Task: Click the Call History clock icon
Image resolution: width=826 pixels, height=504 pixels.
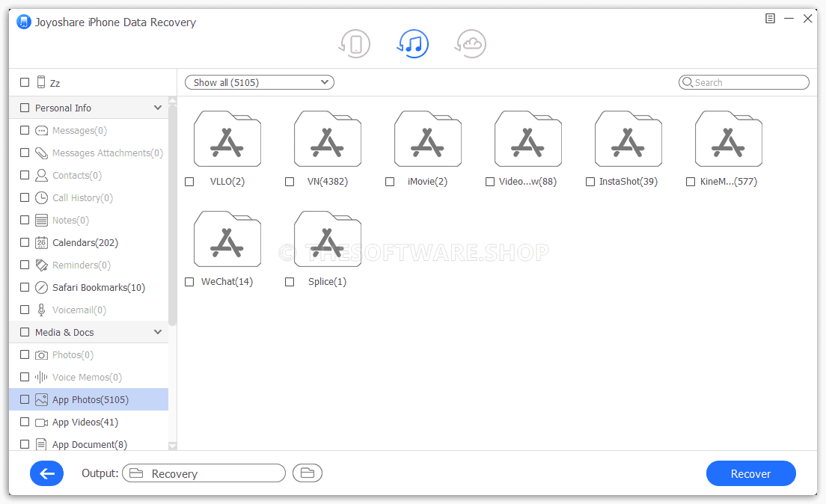Action: (41, 198)
